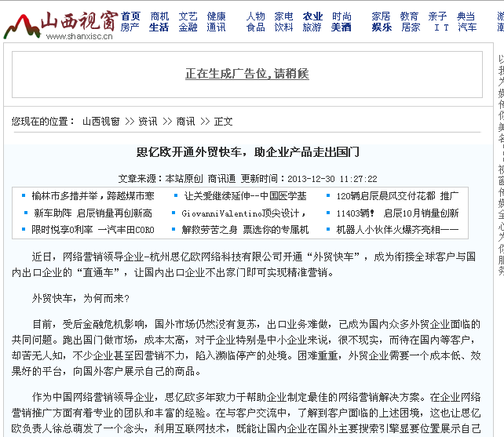
Task: Open 限时悦享0利率 一汽丰田 article link
Action: coord(93,230)
